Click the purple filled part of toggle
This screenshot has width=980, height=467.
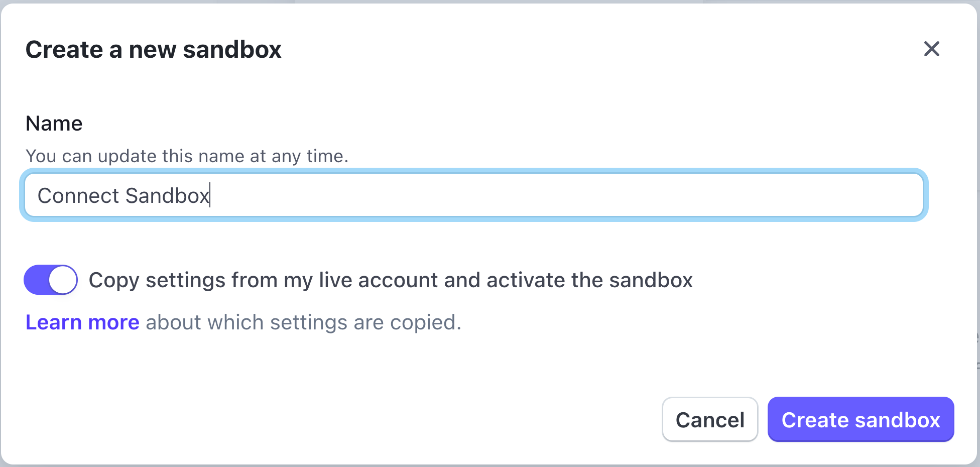coord(36,280)
